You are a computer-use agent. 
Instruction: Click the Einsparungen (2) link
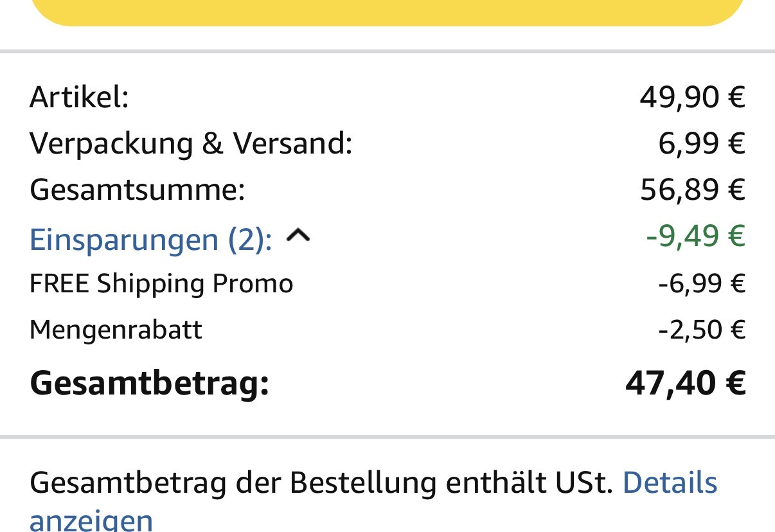pyautogui.click(x=150, y=239)
